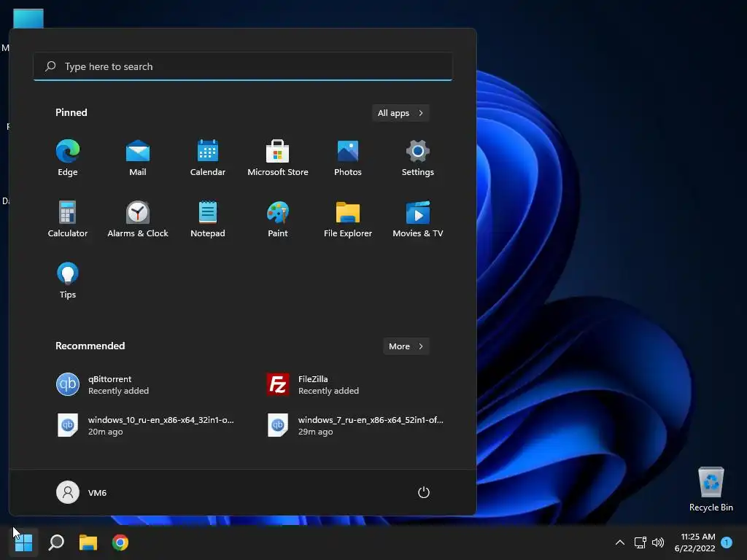Open windows_10_ru-en torrent file
The height and width of the screenshot is (560, 747).
coord(145,425)
